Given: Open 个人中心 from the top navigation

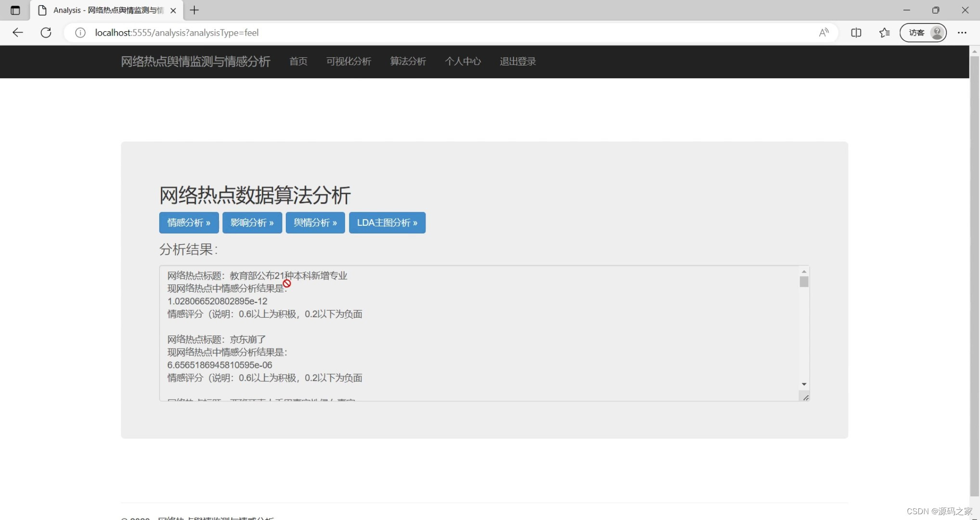Looking at the screenshot, I should point(463,62).
